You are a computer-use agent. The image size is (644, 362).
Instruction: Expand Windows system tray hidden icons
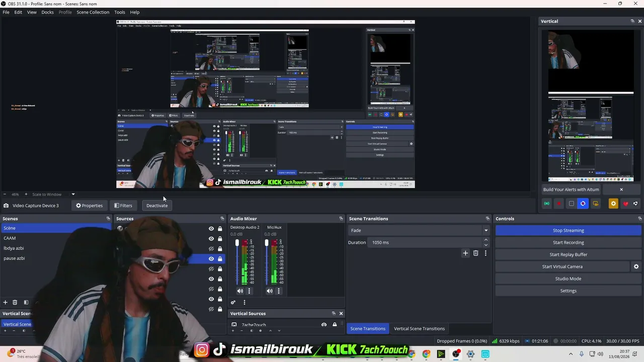point(571,354)
